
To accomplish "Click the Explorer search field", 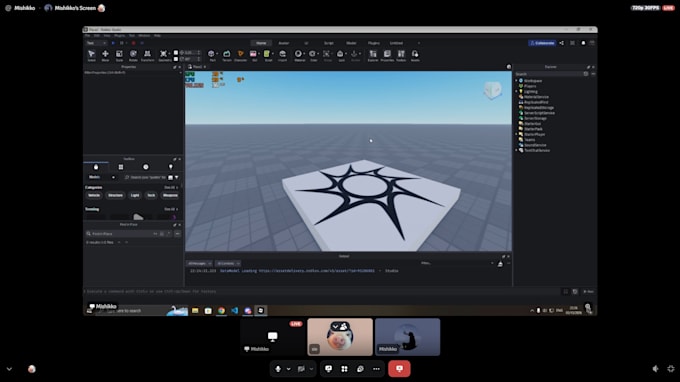I will 549,74.
